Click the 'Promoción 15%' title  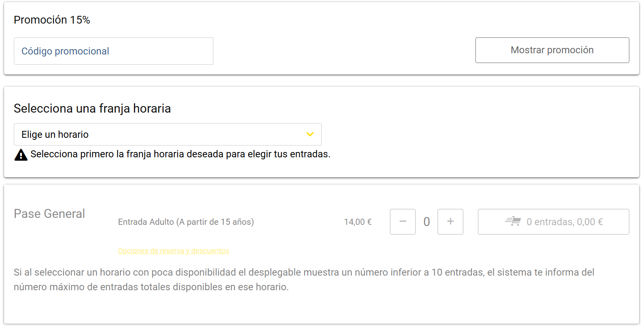[x=52, y=20]
